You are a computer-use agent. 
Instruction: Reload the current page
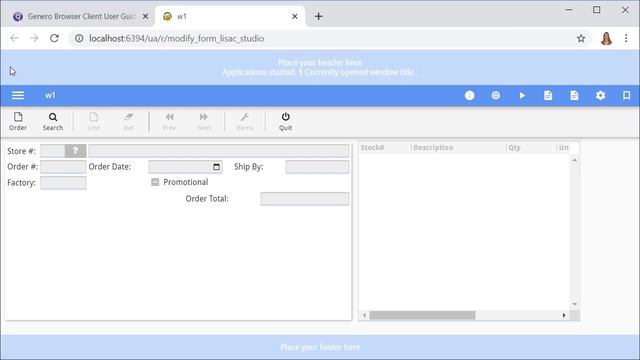(54, 38)
